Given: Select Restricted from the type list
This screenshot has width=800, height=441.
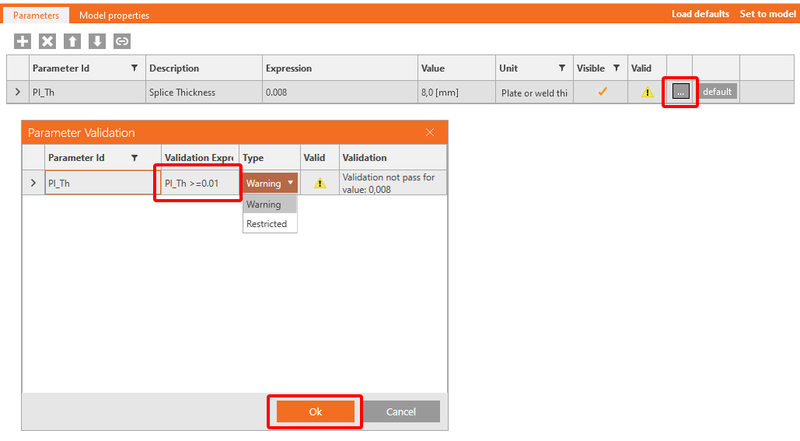Looking at the screenshot, I should pyautogui.click(x=267, y=224).
